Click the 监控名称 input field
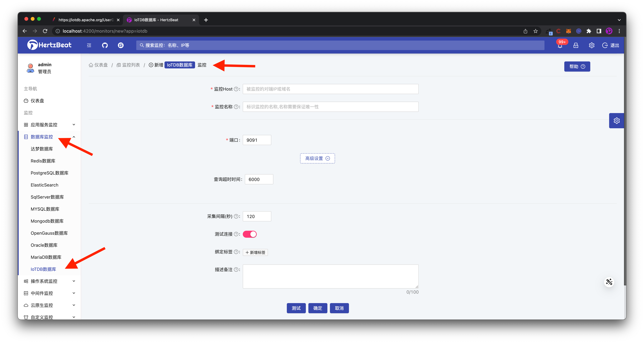 (330, 107)
